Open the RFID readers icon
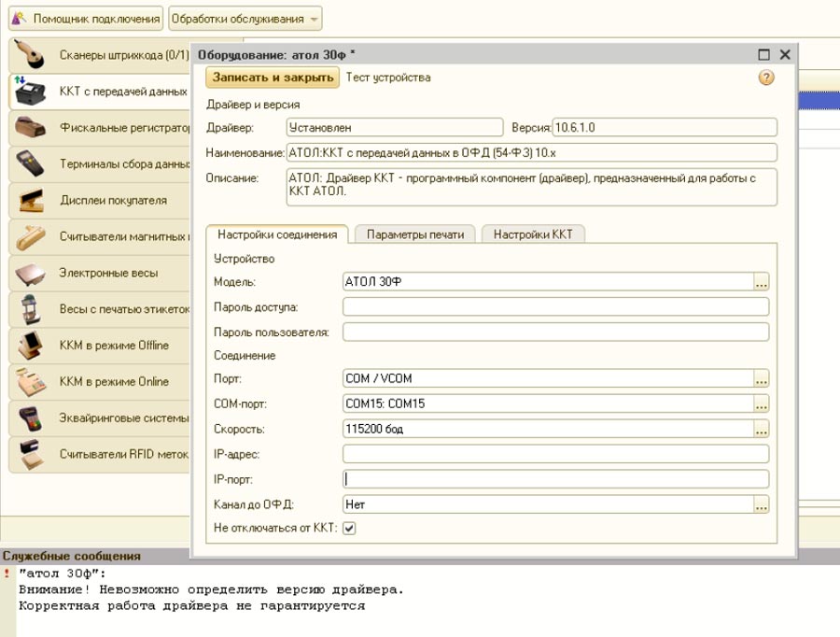The width and height of the screenshot is (840, 637). [x=31, y=454]
